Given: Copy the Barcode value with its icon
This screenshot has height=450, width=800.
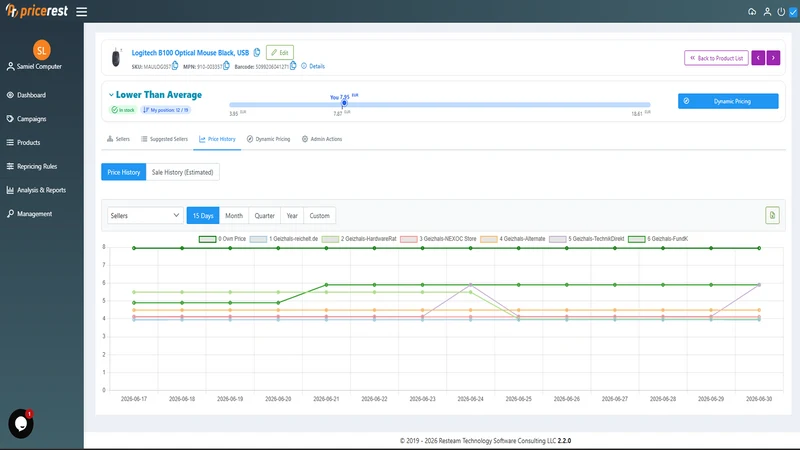Looking at the screenshot, I should [x=293, y=66].
